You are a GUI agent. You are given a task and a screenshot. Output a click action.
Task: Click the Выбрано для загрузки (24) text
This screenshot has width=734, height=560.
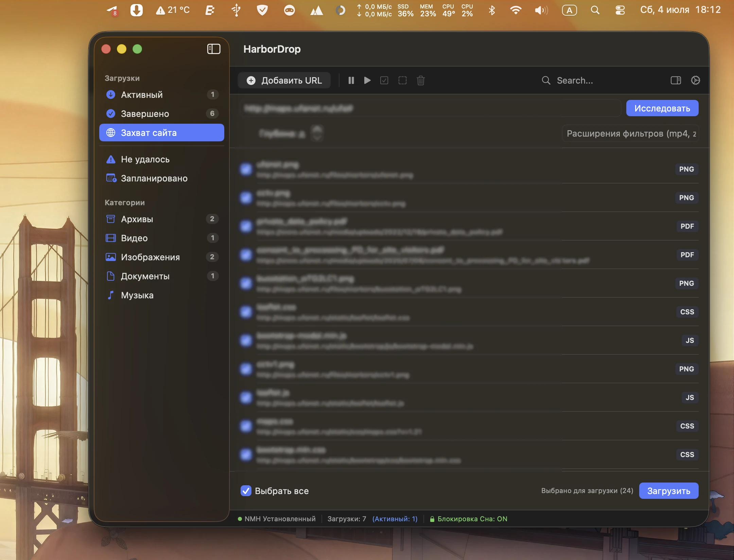pos(587,491)
